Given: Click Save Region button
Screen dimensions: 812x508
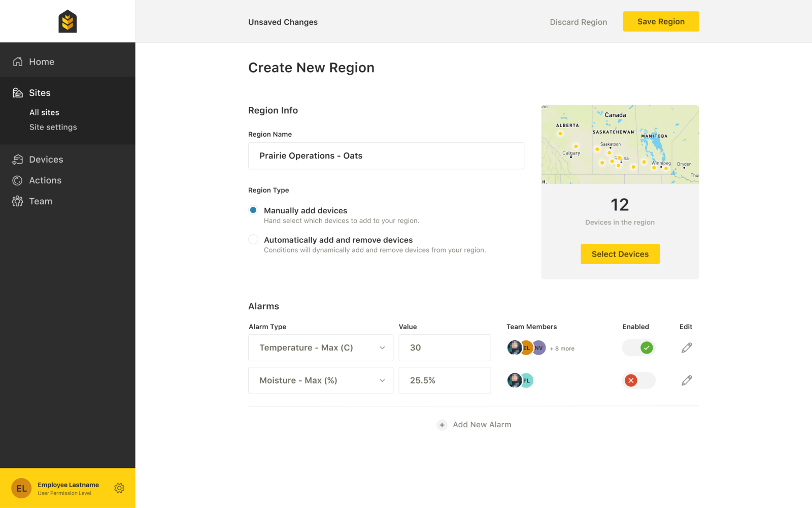Looking at the screenshot, I should click(661, 21).
